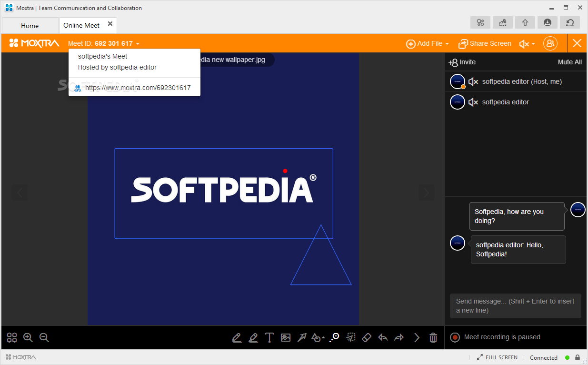Open the page thumbnails grid view
The height and width of the screenshot is (365, 588).
tap(12, 337)
